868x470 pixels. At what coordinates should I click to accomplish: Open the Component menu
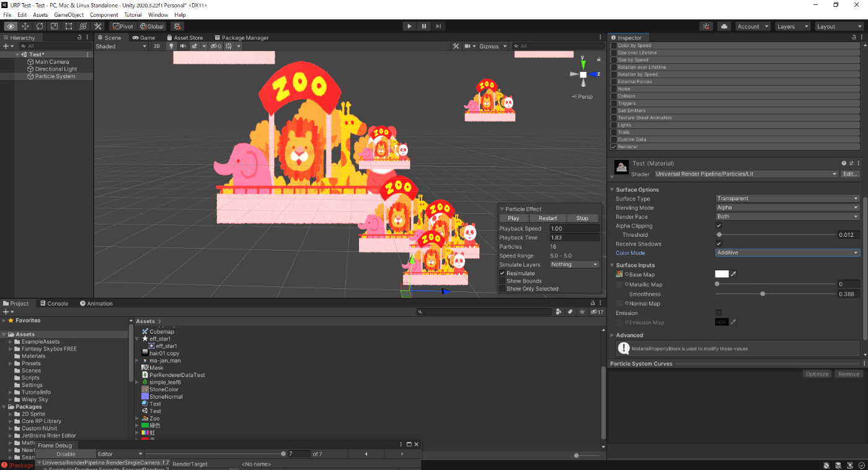(x=104, y=15)
